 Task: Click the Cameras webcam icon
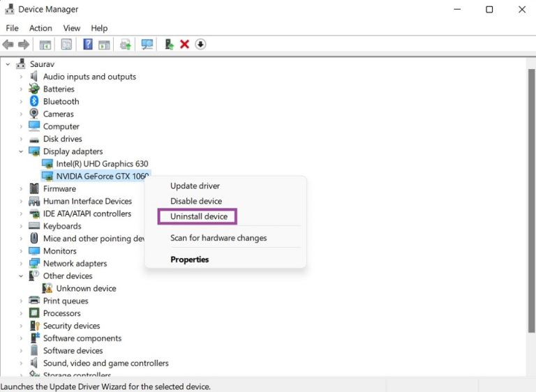[x=33, y=114]
